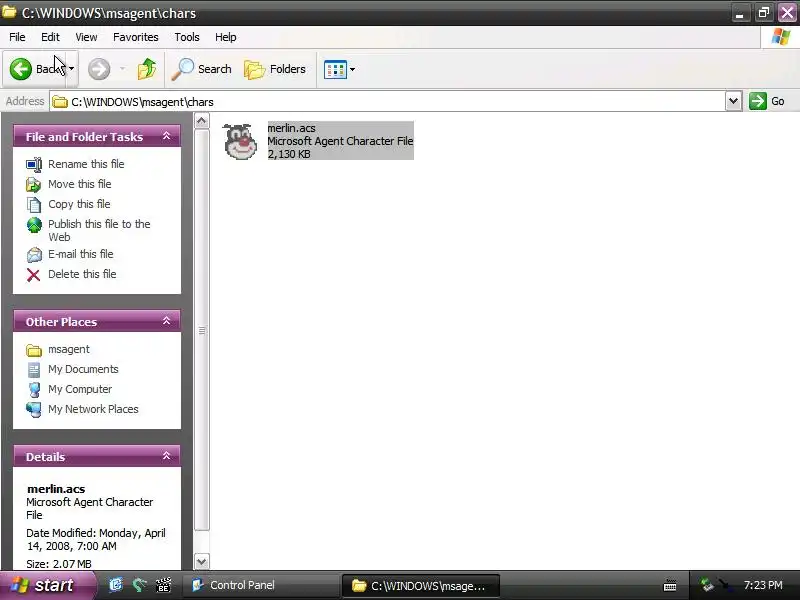The width and height of the screenshot is (800, 600).
Task: Click the Windows flag logo throbber
Action: coord(781,37)
